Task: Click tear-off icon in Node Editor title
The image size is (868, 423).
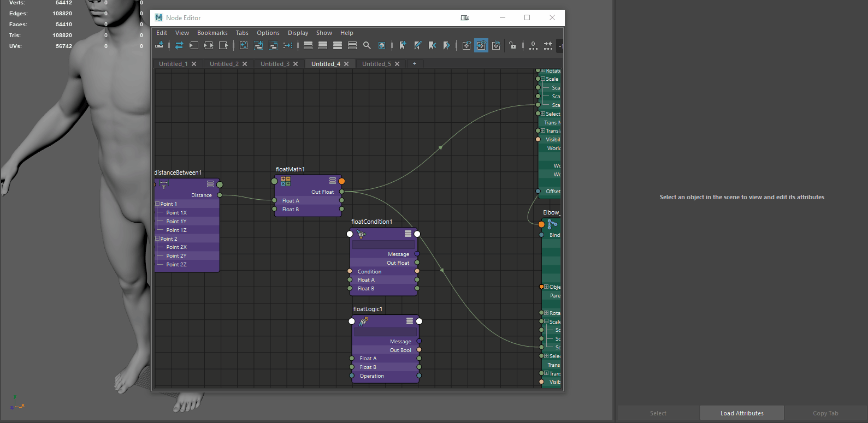Action: tap(465, 17)
